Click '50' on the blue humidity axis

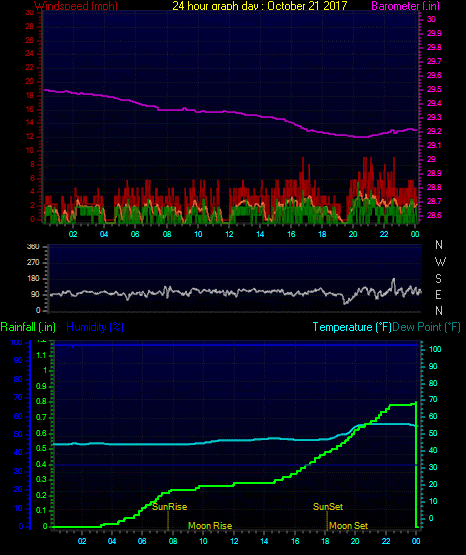(18, 434)
